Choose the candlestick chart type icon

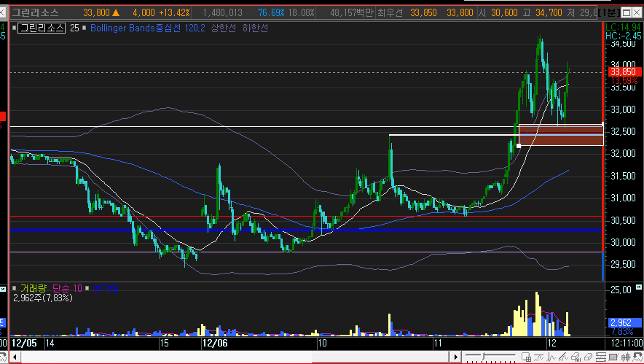point(626,357)
